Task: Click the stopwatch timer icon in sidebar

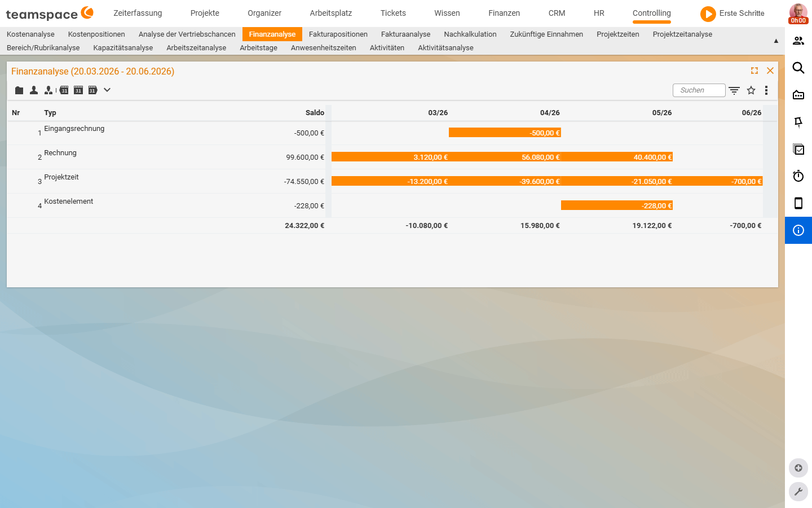Action: 798,176
